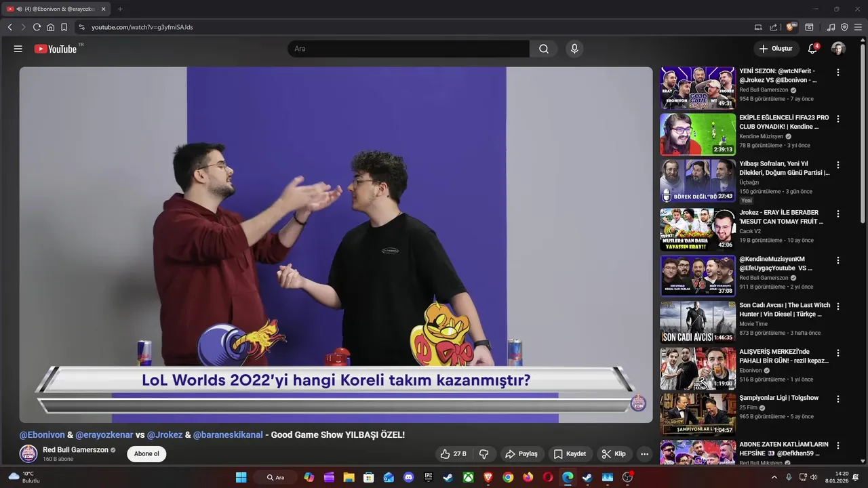This screenshot has height=488, width=868.
Task: Click the YouTube search input field
Action: (409, 49)
